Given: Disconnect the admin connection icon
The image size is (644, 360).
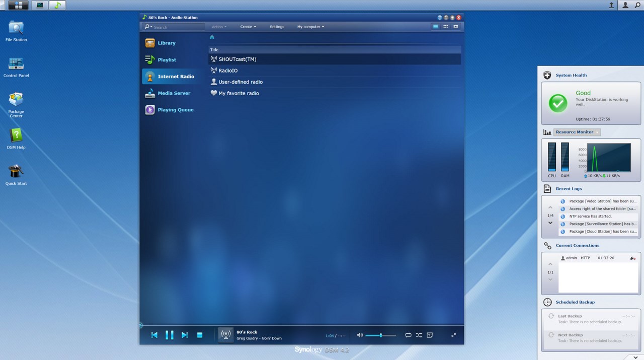Looking at the screenshot, I should pyautogui.click(x=632, y=258).
